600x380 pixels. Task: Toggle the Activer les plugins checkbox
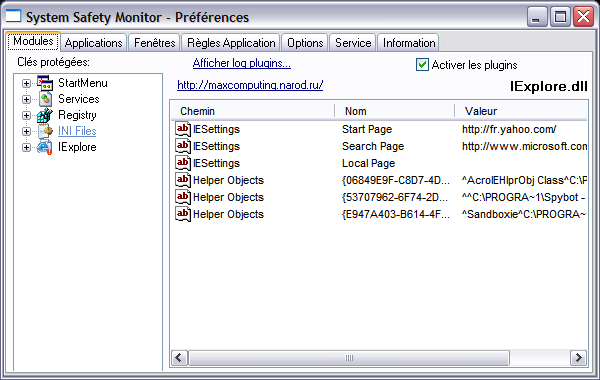tap(422, 65)
